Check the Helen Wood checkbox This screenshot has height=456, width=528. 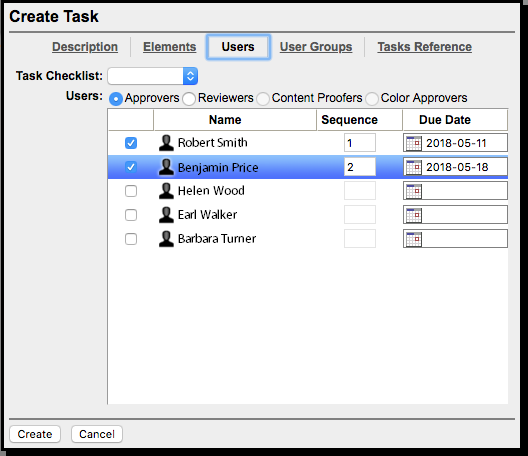click(x=131, y=191)
